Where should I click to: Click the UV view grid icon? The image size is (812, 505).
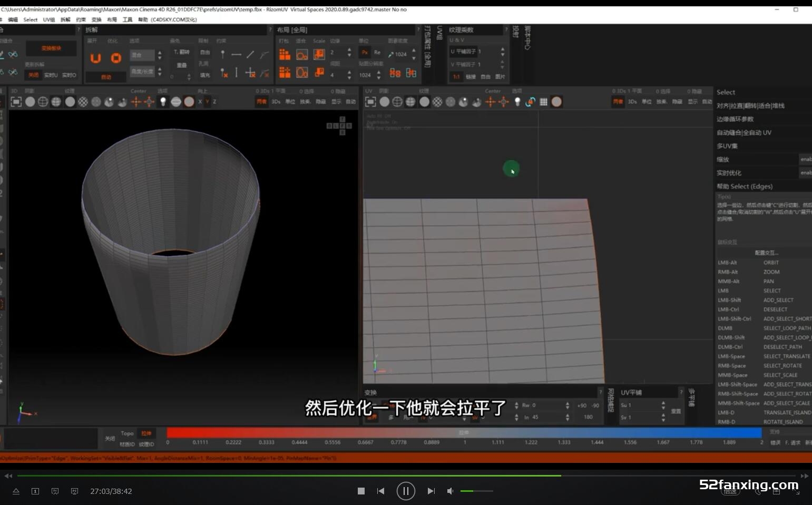point(543,102)
